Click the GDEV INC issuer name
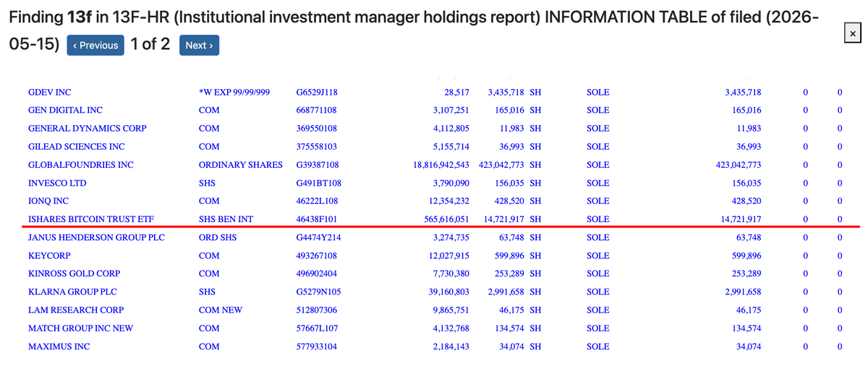This screenshot has width=868, height=366. click(x=50, y=93)
